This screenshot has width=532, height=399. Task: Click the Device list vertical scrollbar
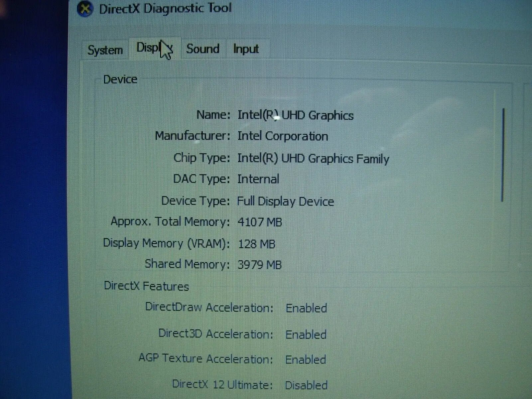point(502,155)
